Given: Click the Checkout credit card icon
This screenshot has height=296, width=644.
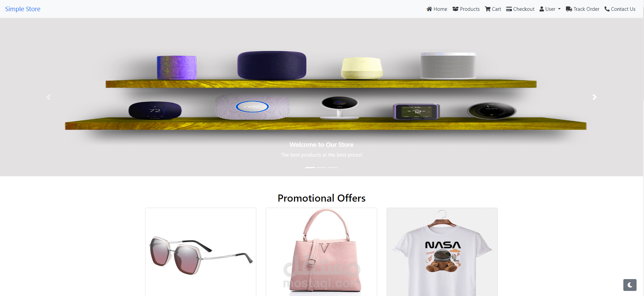Looking at the screenshot, I should pyautogui.click(x=509, y=9).
